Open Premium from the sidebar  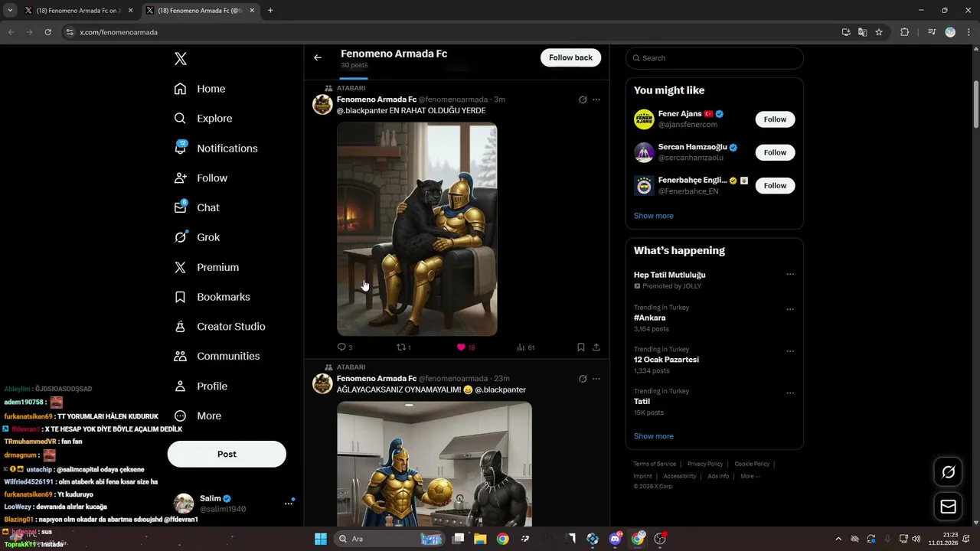pos(207,267)
